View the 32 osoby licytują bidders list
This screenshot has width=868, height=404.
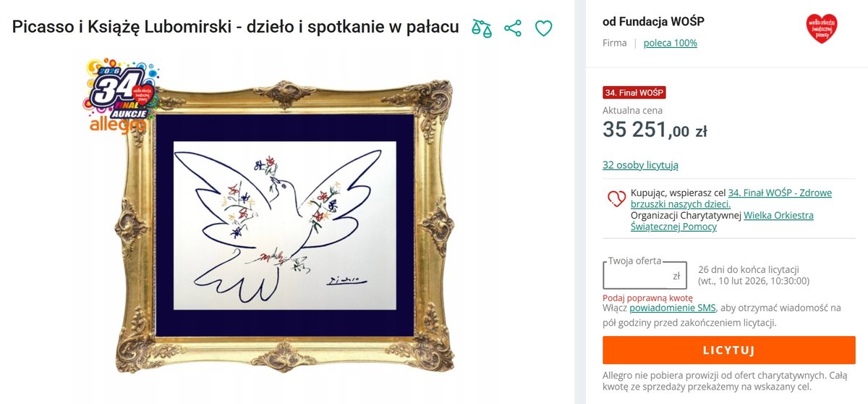[x=640, y=165]
